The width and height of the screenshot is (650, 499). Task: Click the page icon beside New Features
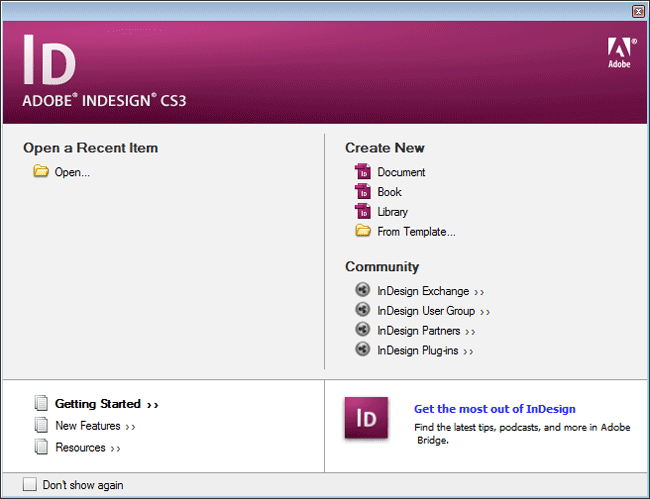[41, 425]
